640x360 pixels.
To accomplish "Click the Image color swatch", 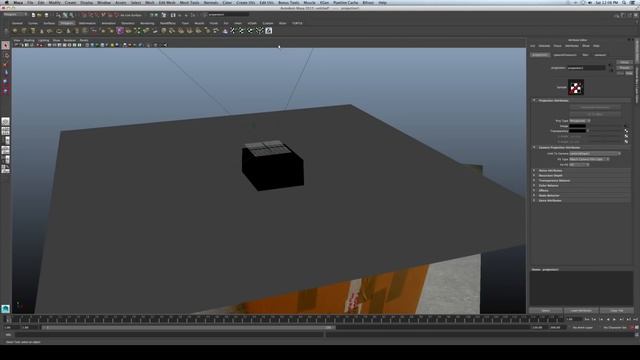I will 578,126.
